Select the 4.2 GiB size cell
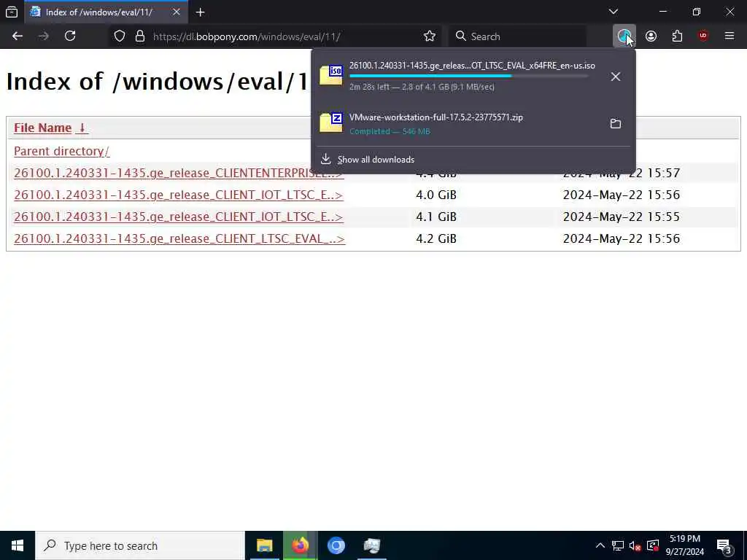The image size is (747, 560). click(x=436, y=238)
